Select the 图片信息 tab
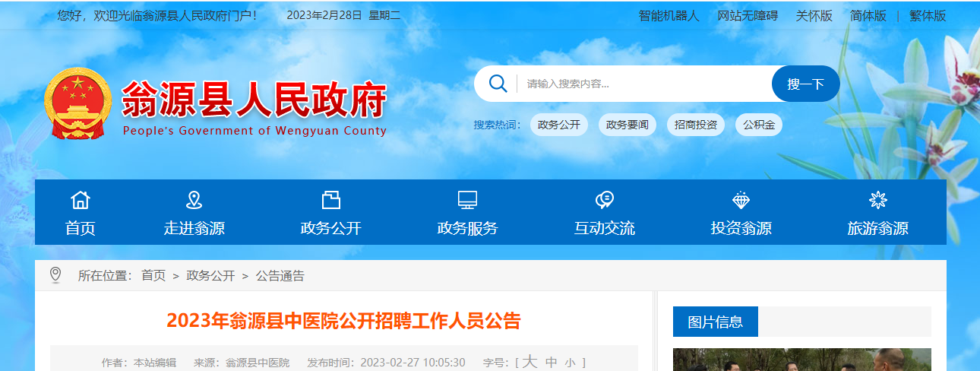This screenshot has height=371, width=980. tap(716, 322)
